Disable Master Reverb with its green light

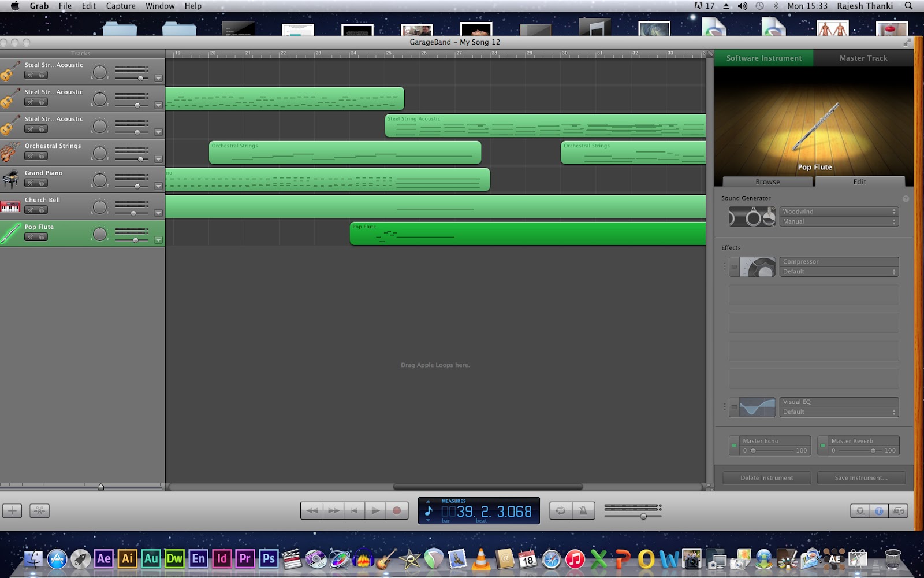tap(823, 446)
